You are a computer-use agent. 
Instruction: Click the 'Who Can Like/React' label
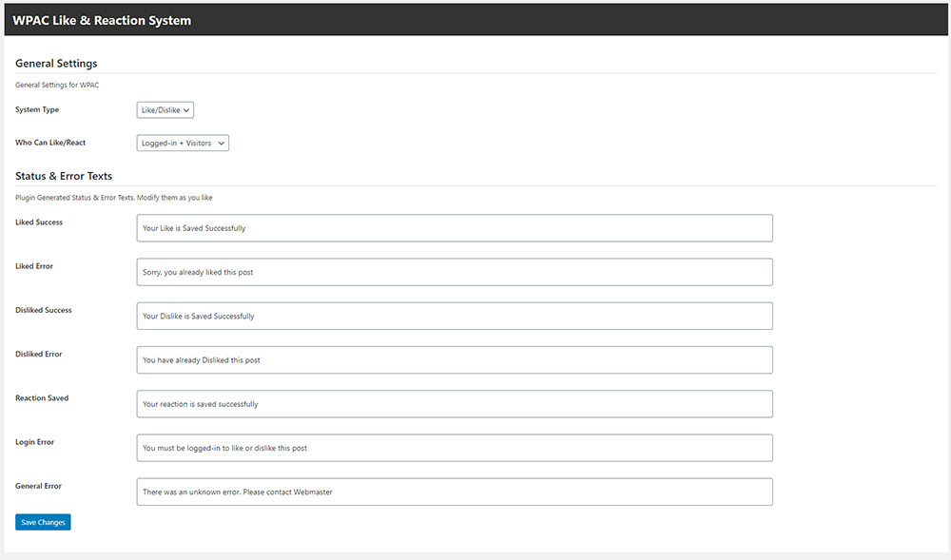[50, 143]
